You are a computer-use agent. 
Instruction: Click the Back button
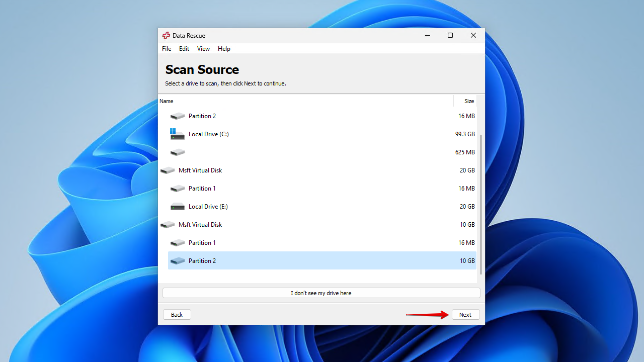(x=177, y=315)
